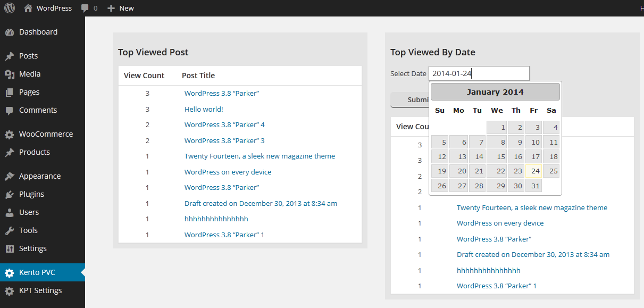The width and height of the screenshot is (644, 308).
Task: Open 'Twenty Fourteen' link in Top Viewed Post
Action: [260, 156]
